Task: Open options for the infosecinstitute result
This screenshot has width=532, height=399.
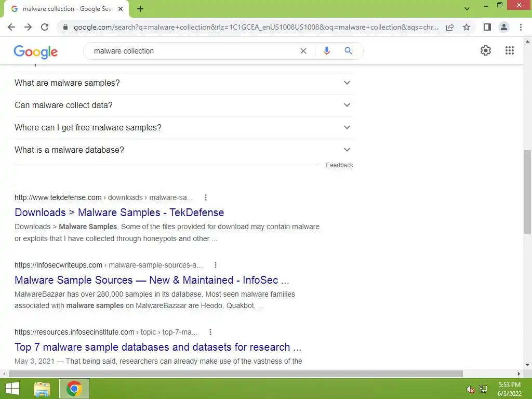Action: pyautogui.click(x=210, y=332)
